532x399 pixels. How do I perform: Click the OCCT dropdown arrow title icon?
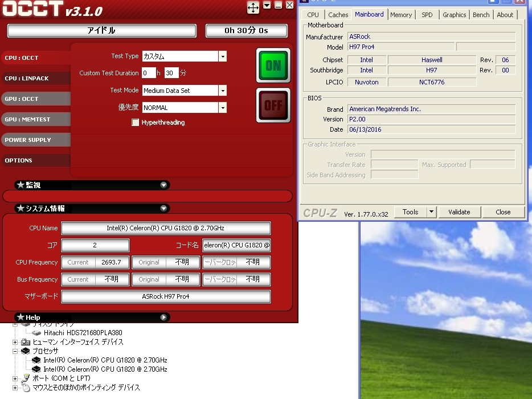[267, 5]
